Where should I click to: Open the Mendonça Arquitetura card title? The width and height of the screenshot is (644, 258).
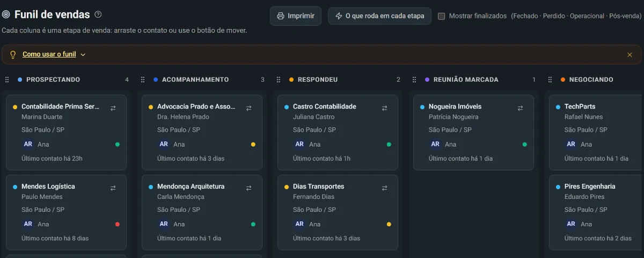point(191,187)
